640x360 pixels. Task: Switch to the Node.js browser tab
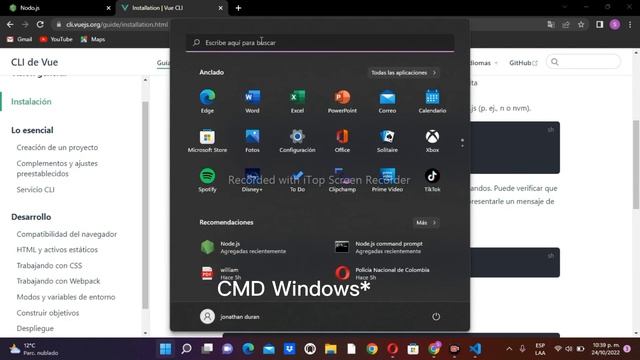[x=58, y=8]
